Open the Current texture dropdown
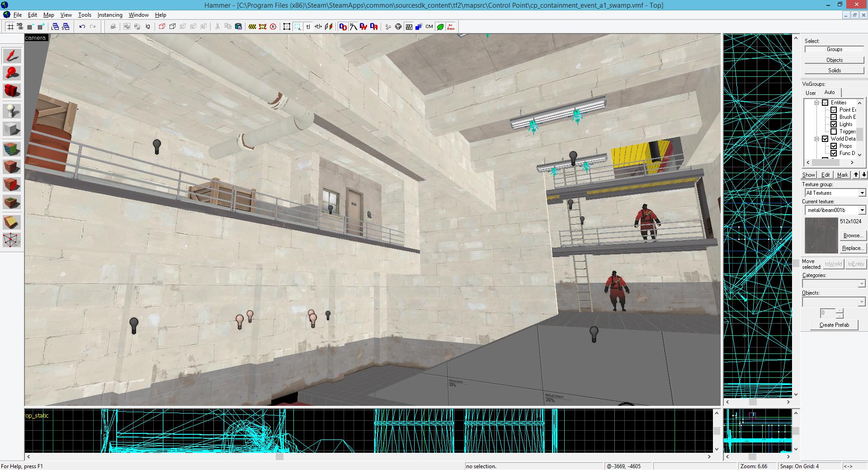Viewport: 868px width, 470px height. tap(862, 210)
